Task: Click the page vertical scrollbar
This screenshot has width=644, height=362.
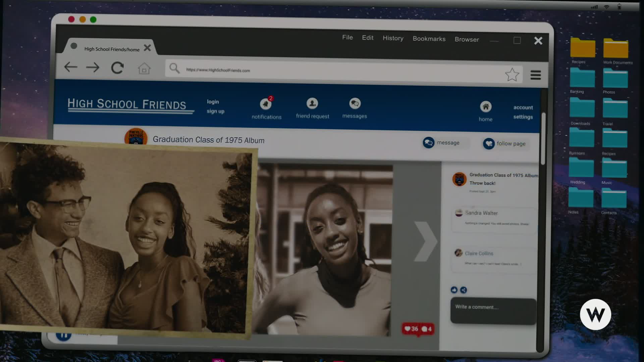Action: click(x=543, y=139)
